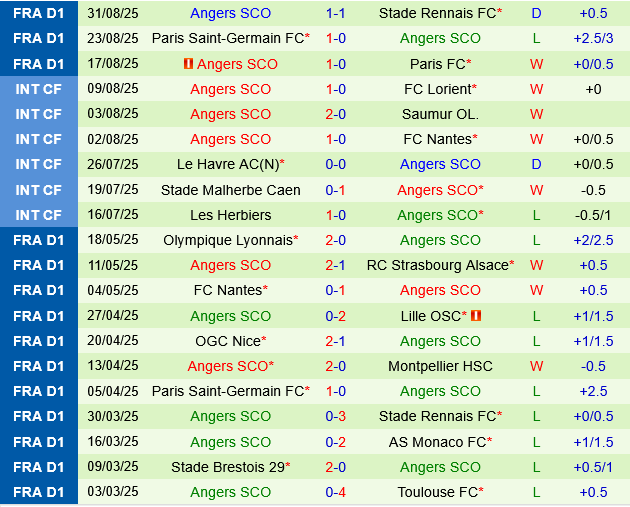
Task: Click the red card icon on the 17/08/25 row
Action: tap(188, 64)
